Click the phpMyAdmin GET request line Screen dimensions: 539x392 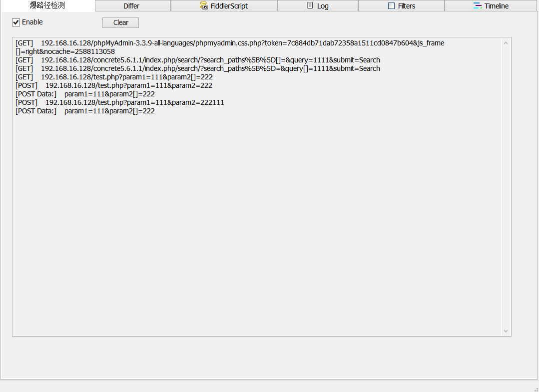[230, 43]
